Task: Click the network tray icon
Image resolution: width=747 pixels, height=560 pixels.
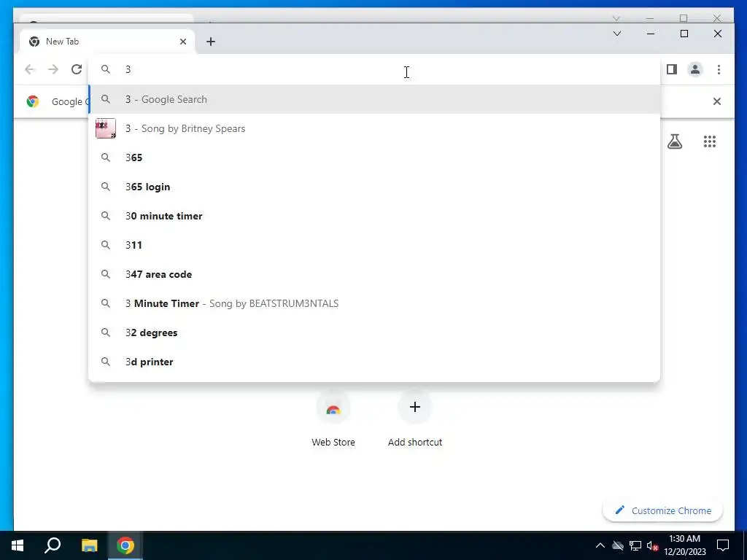Action: click(635, 545)
